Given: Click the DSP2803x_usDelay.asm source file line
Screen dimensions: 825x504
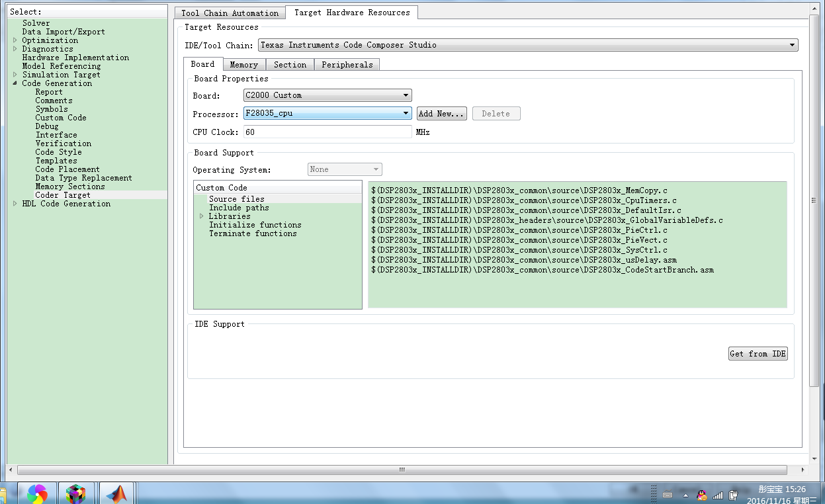Looking at the screenshot, I should pyautogui.click(x=524, y=260).
